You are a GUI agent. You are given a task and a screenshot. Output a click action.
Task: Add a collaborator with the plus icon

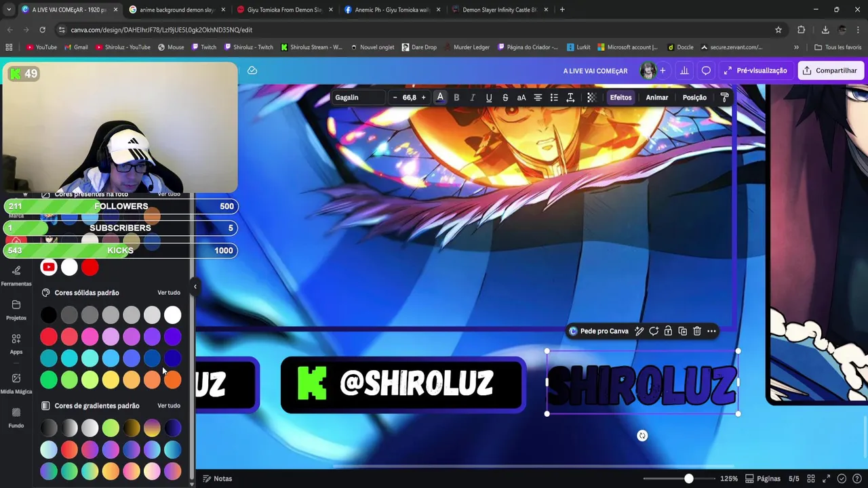click(663, 70)
